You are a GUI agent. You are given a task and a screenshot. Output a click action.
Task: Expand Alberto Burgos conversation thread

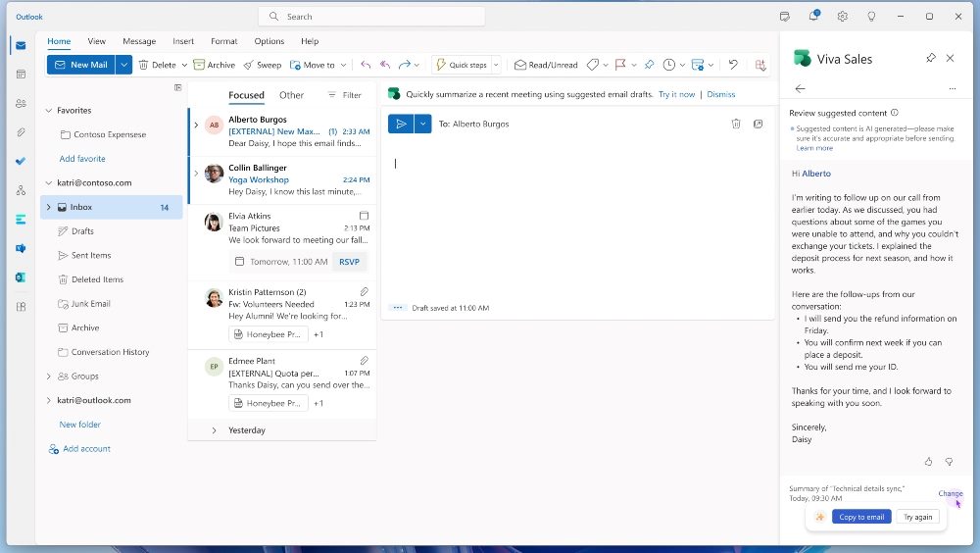tap(196, 126)
